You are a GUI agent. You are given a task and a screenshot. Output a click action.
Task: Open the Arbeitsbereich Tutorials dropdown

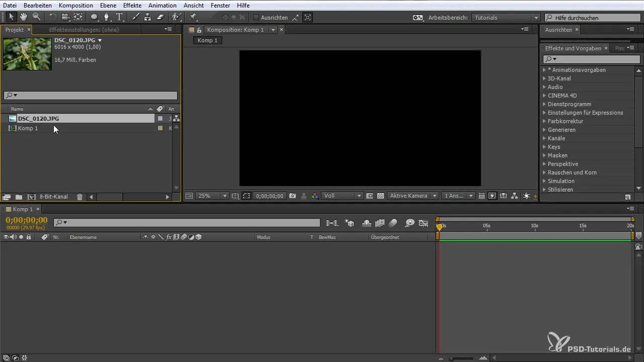pyautogui.click(x=506, y=18)
